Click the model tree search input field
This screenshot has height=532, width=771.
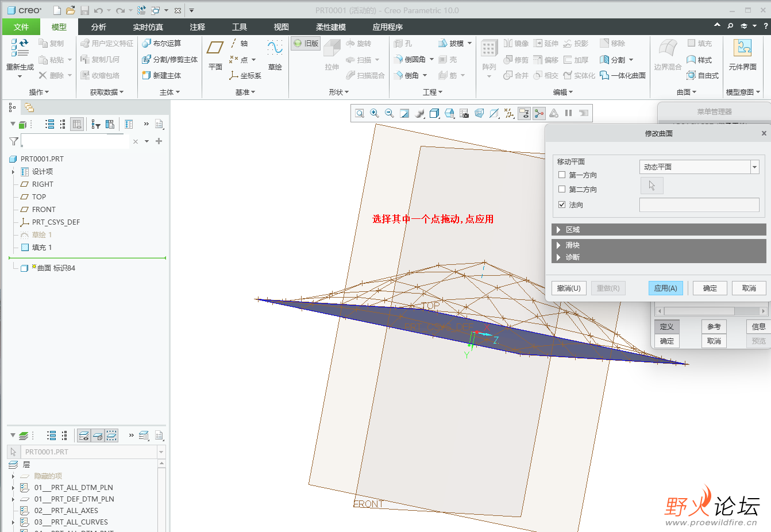(x=75, y=141)
